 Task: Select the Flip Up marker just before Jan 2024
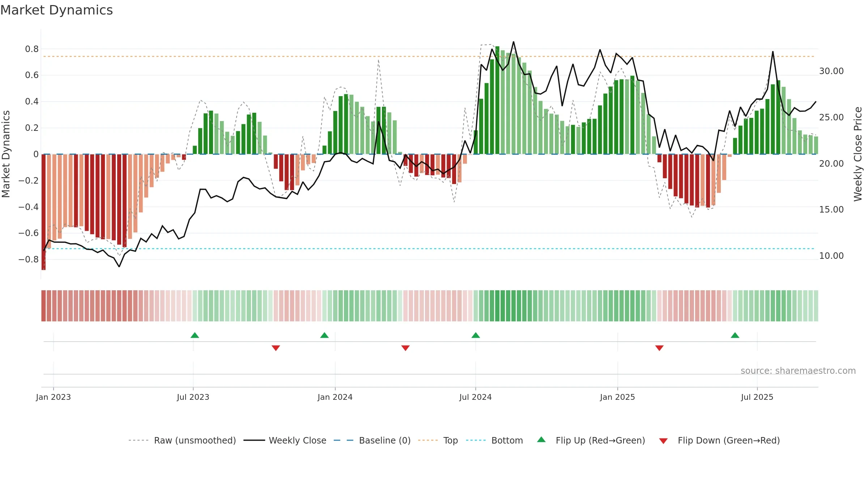[324, 335]
